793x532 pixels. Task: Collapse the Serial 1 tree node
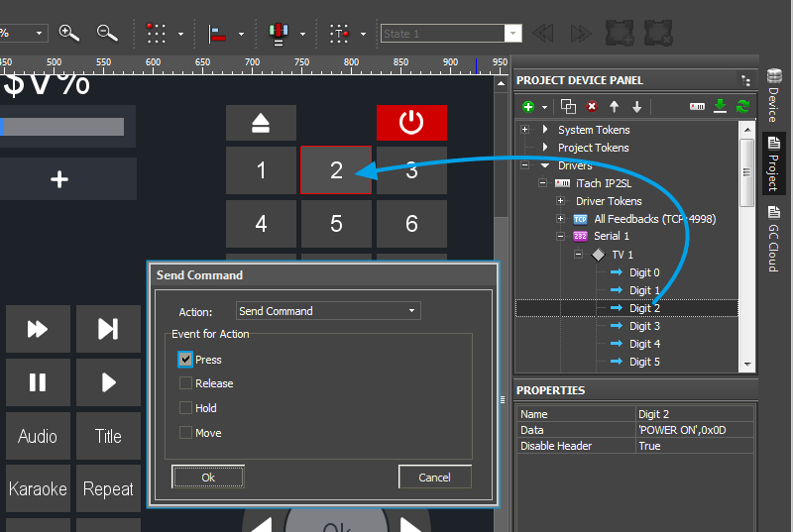click(x=561, y=237)
